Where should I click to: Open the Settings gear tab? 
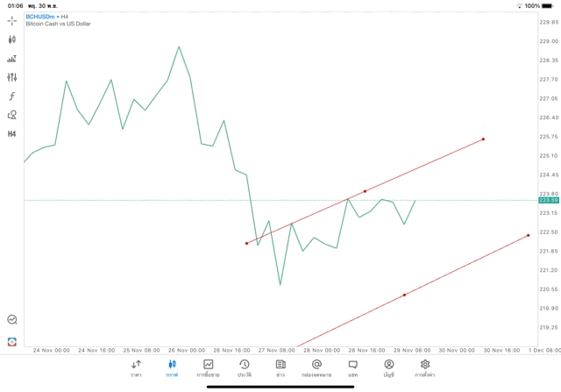tap(425, 367)
